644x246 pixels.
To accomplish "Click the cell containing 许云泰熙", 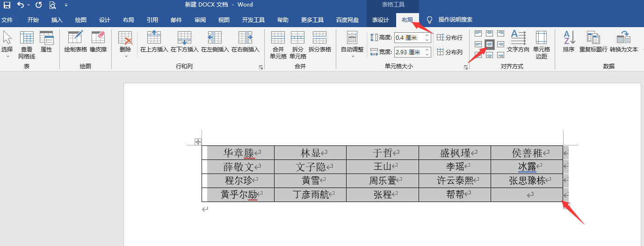I will (x=455, y=181).
